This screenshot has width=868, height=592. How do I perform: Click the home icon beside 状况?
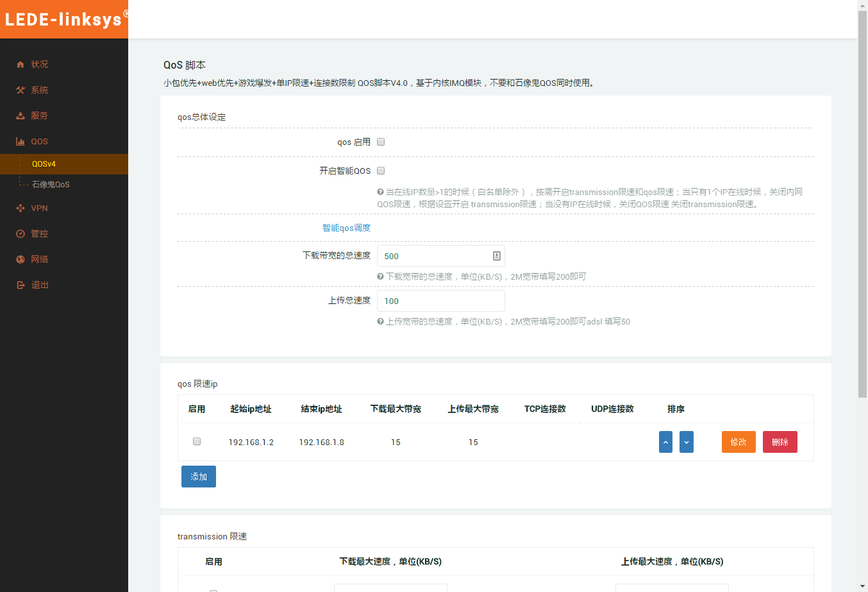pos(21,64)
